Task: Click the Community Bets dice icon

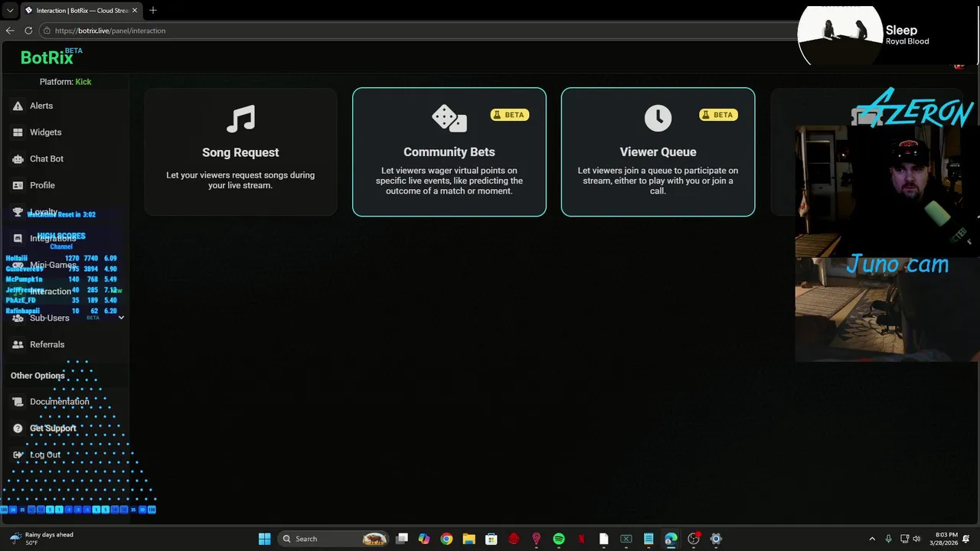Action: point(449,119)
